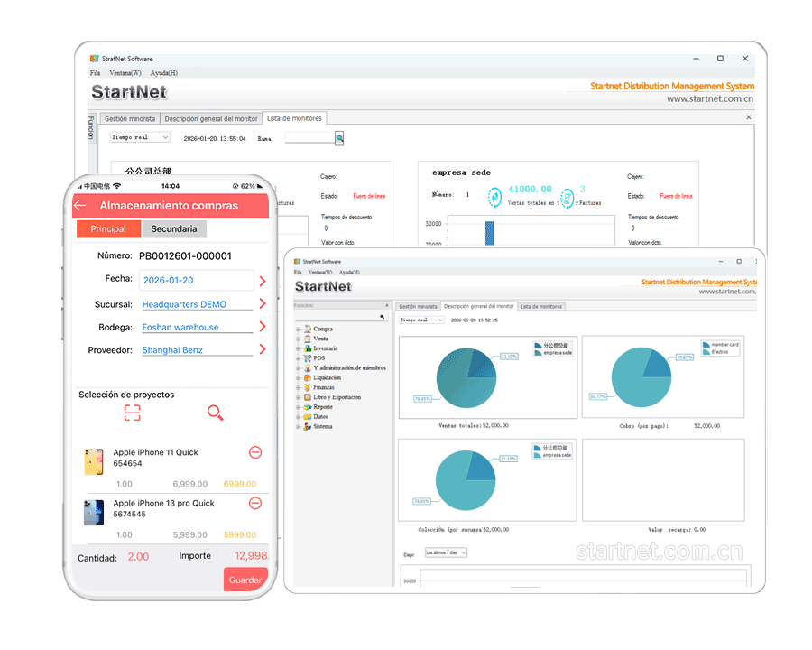
Task: Click the POS cart icon in tree
Action: coord(308,358)
